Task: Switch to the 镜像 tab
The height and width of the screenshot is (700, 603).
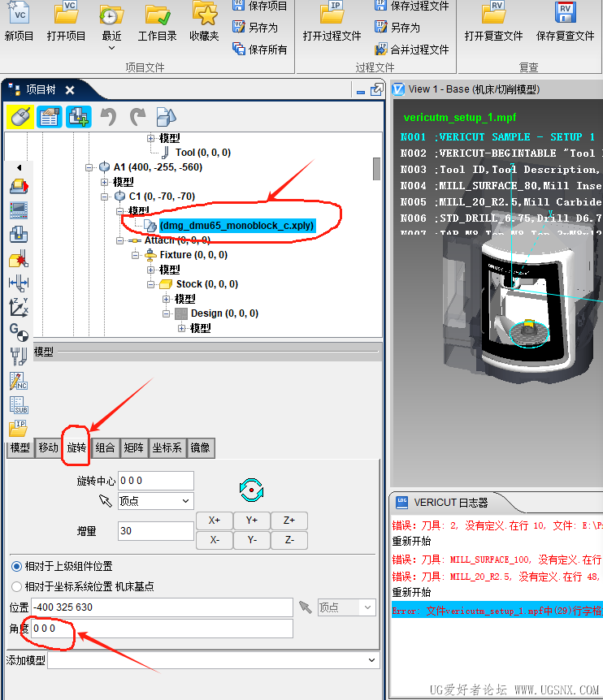Action: point(200,447)
